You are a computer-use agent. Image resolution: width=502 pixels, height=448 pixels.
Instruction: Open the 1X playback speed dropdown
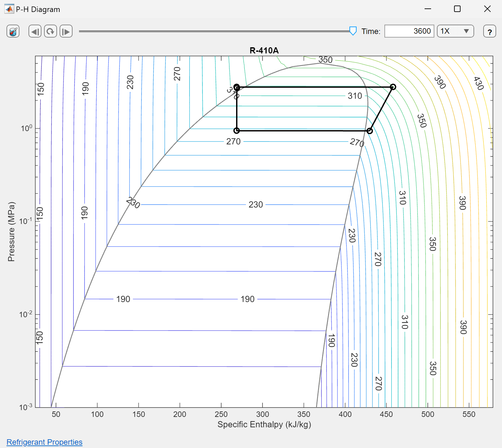point(455,31)
